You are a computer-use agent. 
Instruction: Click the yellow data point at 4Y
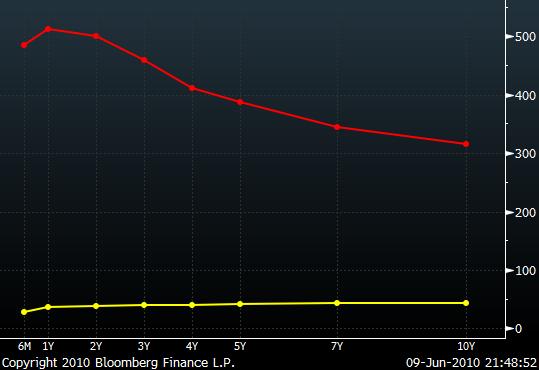192,305
